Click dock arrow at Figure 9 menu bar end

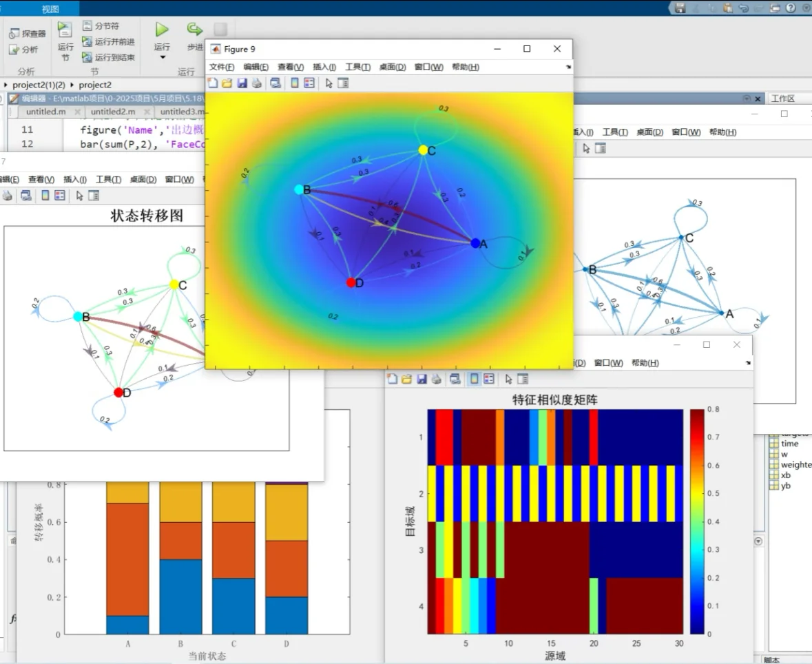[x=568, y=67]
